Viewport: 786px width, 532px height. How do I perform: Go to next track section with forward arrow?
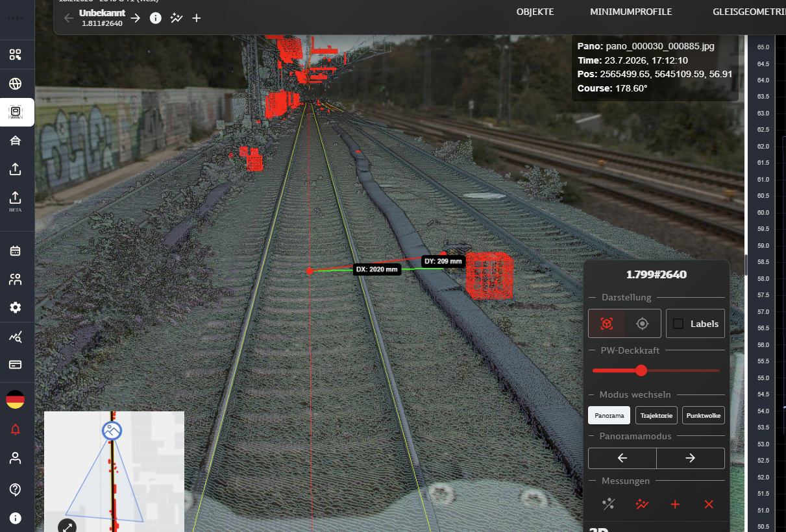(135, 18)
